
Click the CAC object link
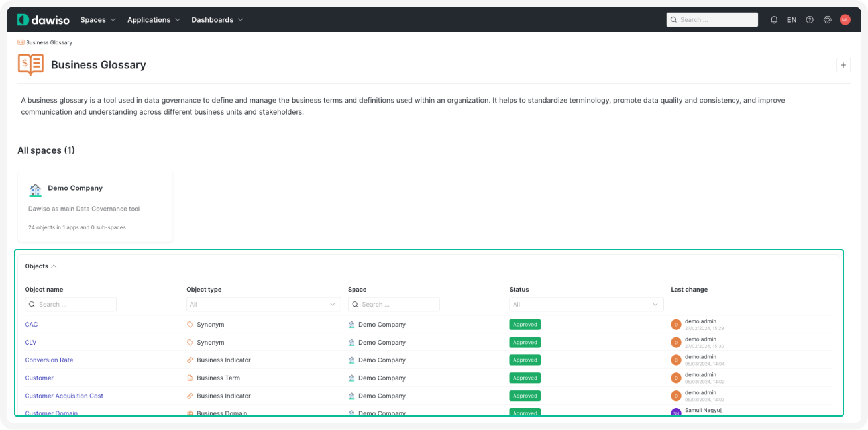point(31,325)
